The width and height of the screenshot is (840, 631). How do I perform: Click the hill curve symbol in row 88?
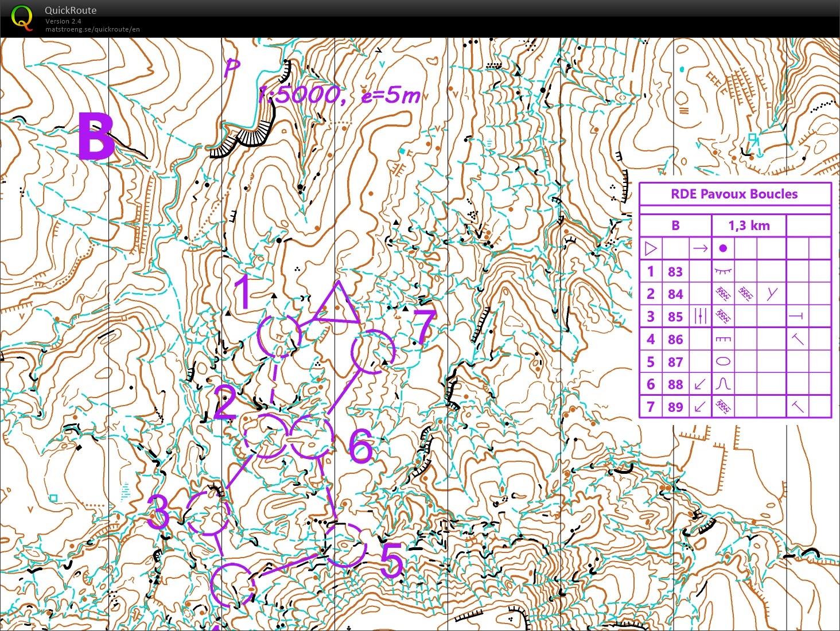pos(723,383)
